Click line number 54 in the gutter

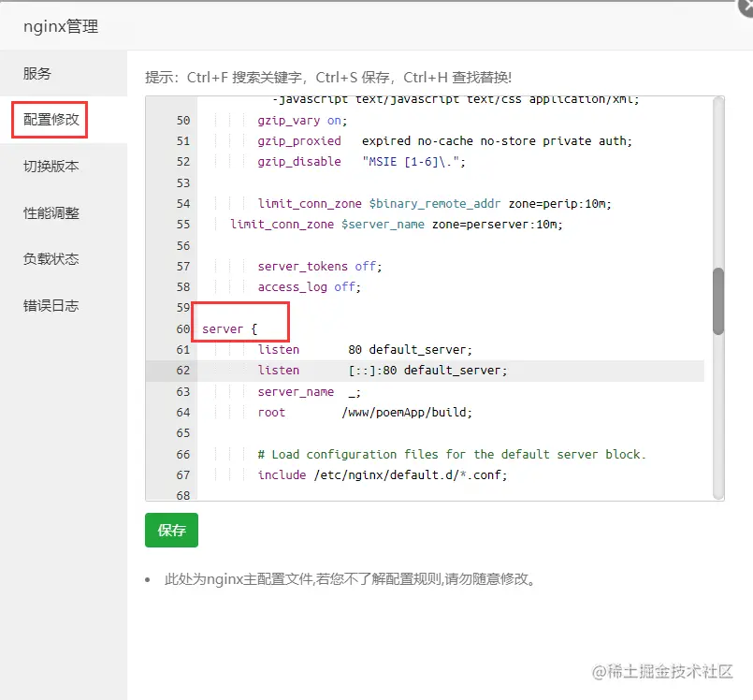[183, 204]
